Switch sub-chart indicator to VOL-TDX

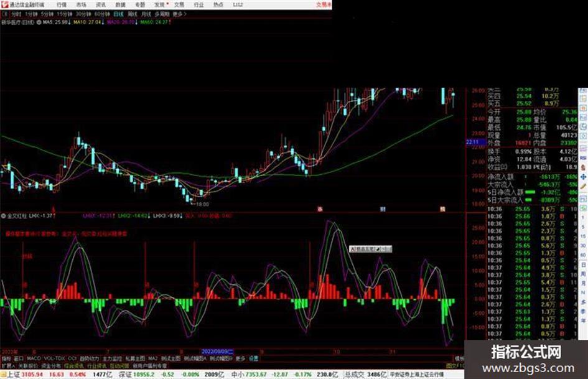click(x=54, y=358)
